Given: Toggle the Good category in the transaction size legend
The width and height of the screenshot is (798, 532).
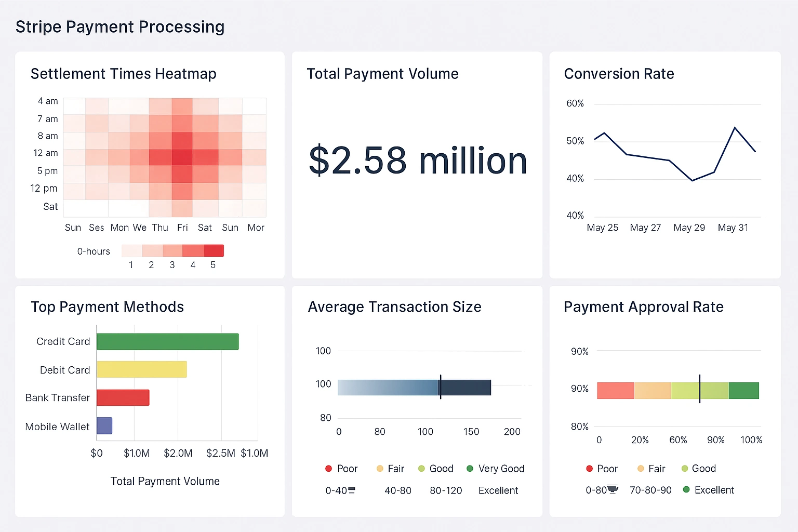Looking at the screenshot, I should coord(436,469).
